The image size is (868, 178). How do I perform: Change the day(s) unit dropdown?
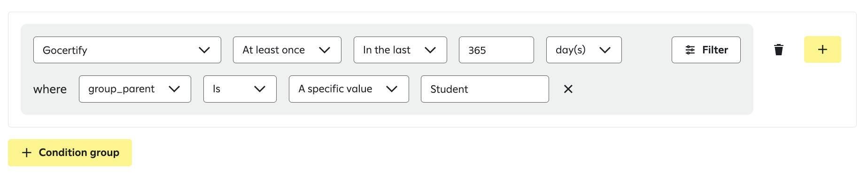(x=584, y=50)
